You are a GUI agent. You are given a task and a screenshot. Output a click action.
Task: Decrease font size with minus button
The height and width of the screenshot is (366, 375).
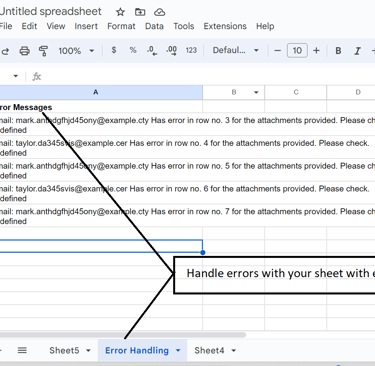coord(277,51)
